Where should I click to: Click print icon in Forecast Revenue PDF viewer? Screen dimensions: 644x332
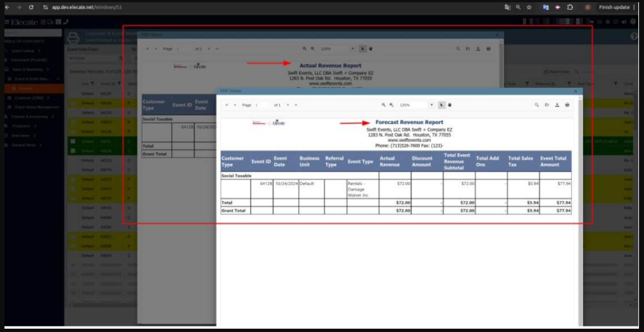567,105
